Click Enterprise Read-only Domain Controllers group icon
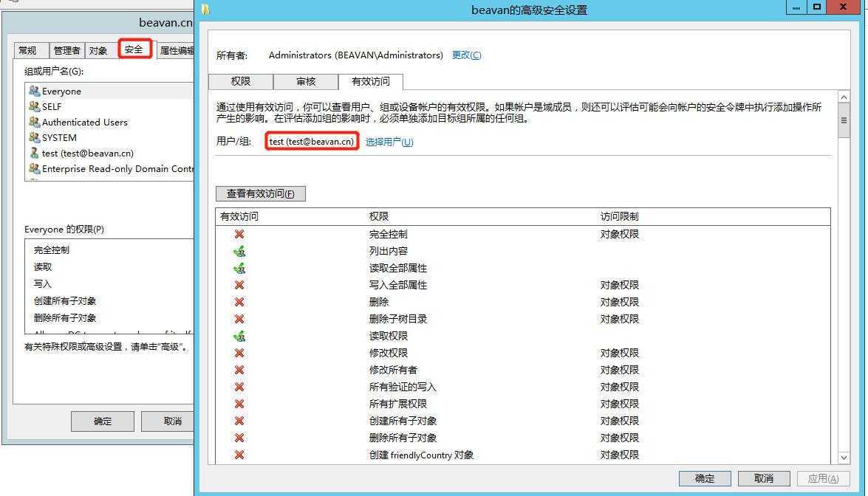Viewport: 868px width, 496px height. [x=34, y=168]
